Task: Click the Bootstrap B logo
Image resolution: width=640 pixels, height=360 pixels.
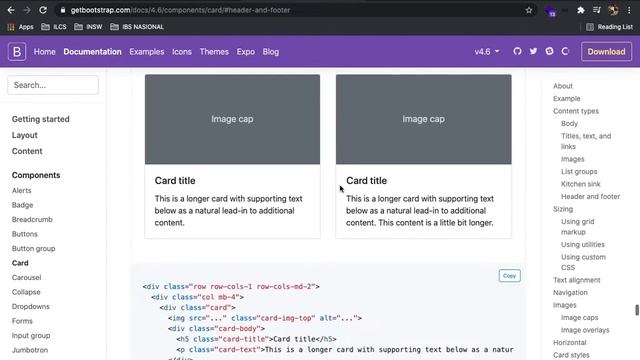Action: tap(17, 52)
